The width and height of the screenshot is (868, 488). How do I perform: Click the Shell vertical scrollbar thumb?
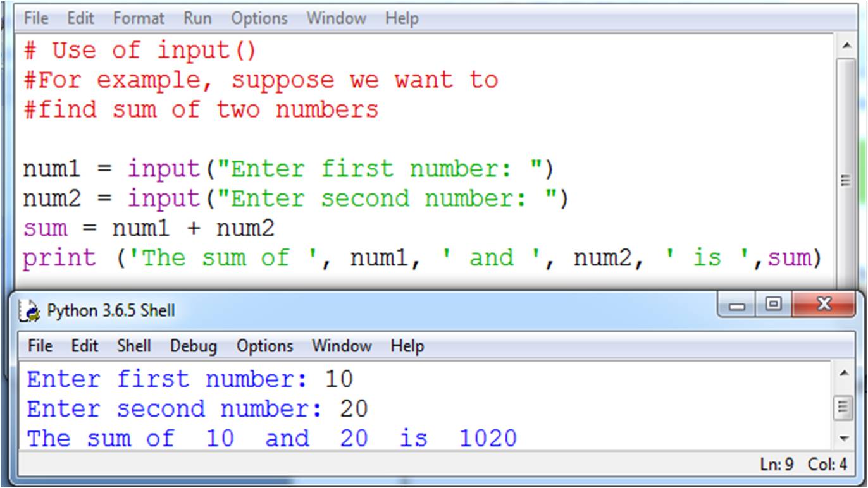point(843,406)
